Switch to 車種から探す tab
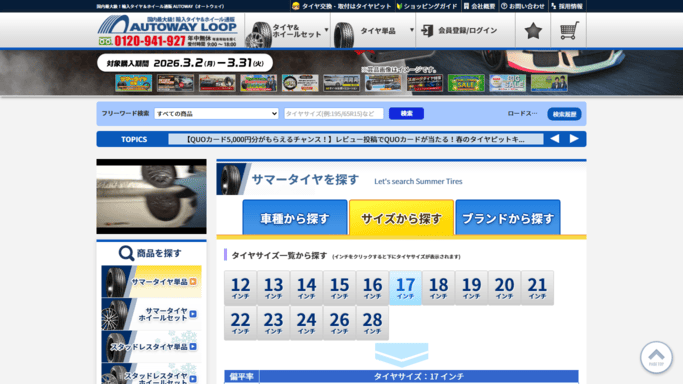 [x=295, y=217]
